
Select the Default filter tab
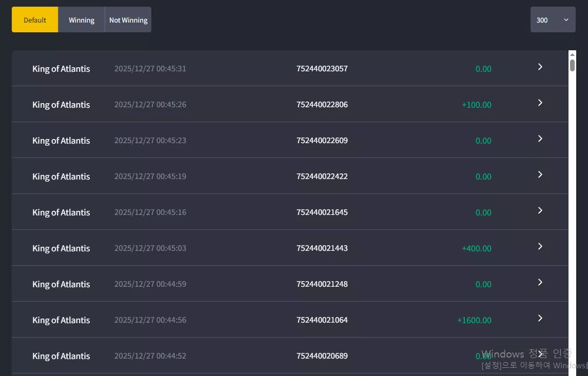click(x=35, y=19)
